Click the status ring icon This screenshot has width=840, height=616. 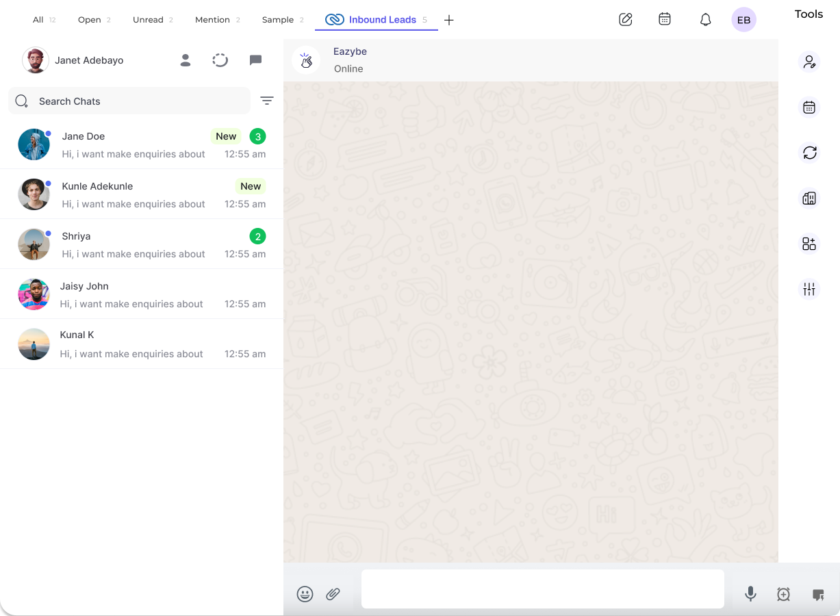[x=220, y=60]
